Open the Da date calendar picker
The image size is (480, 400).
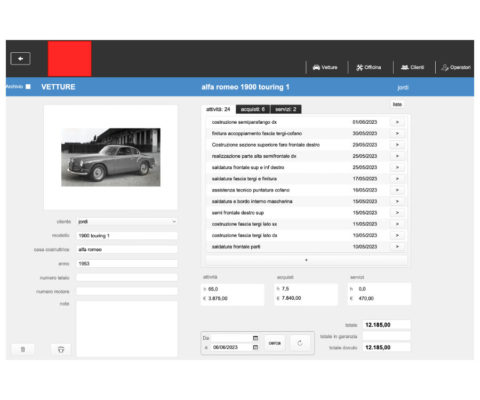255,338
